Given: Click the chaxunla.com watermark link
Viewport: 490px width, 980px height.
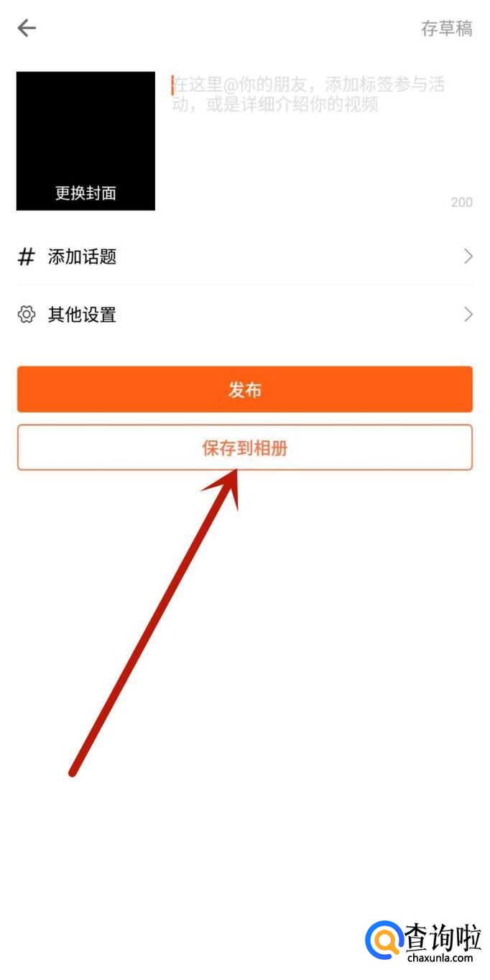Looking at the screenshot, I should point(440,958).
